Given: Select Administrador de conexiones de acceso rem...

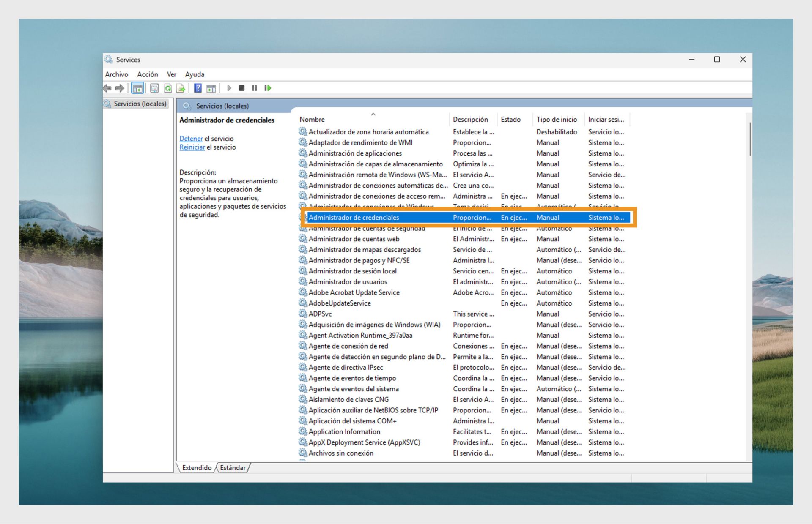Looking at the screenshot, I should (x=377, y=196).
